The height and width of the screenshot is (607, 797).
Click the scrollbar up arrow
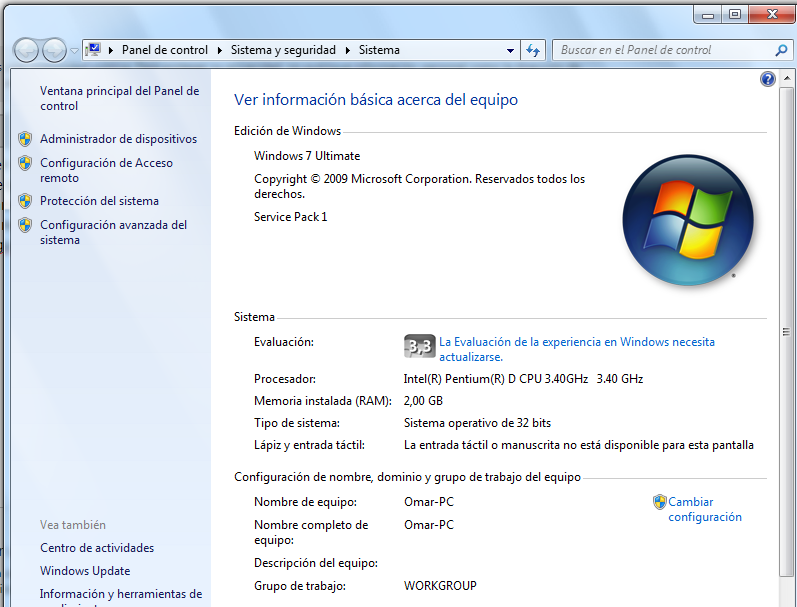pyautogui.click(x=786, y=78)
